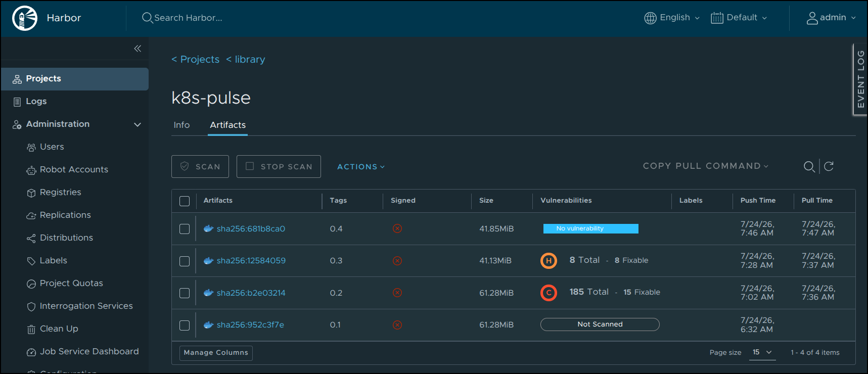Click the Users group icon

31,147
